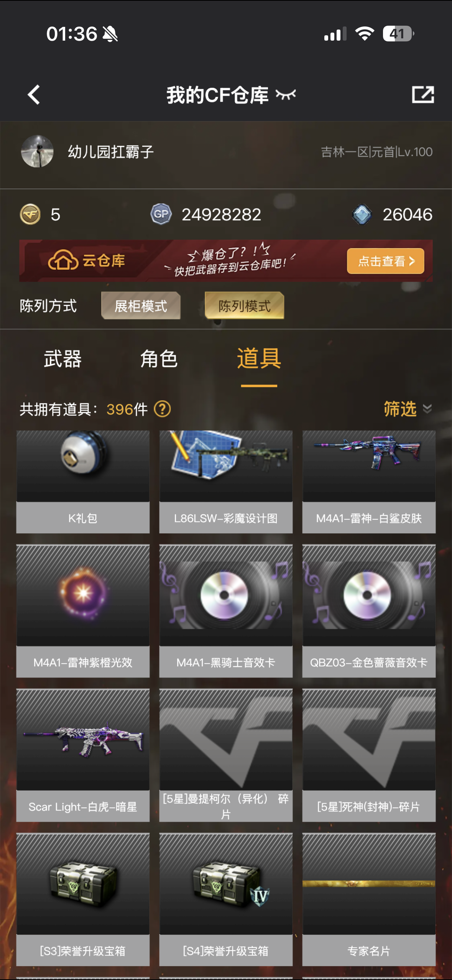This screenshot has height=980, width=452.
Task: Toggle the closed-eye visibility icon
Action: 286,94
